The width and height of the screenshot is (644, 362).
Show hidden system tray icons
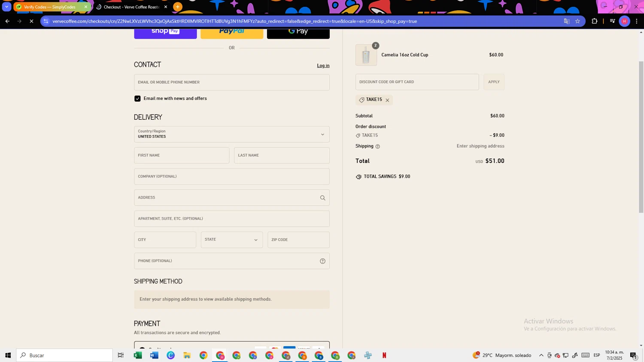(x=541, y=355)
